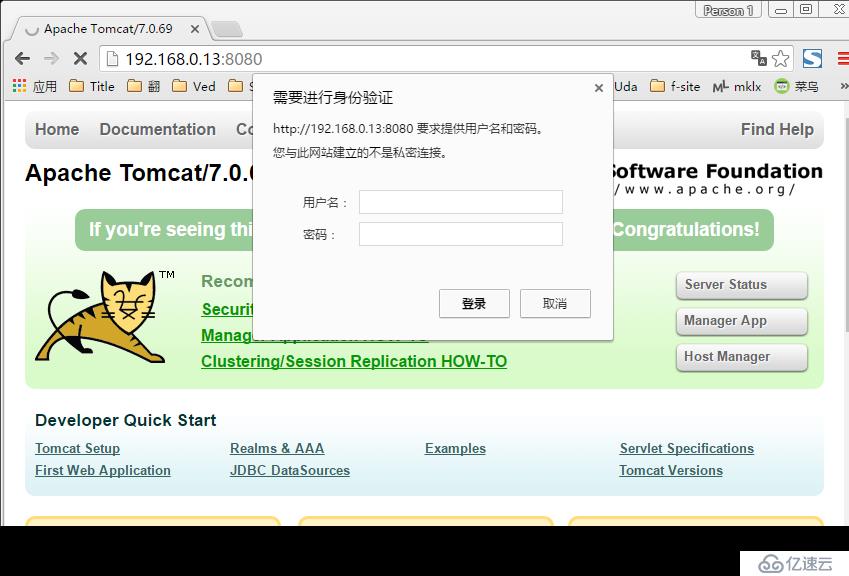Click the 密码 password field
This screenshot has width=849, height=576.
point(461,234)
